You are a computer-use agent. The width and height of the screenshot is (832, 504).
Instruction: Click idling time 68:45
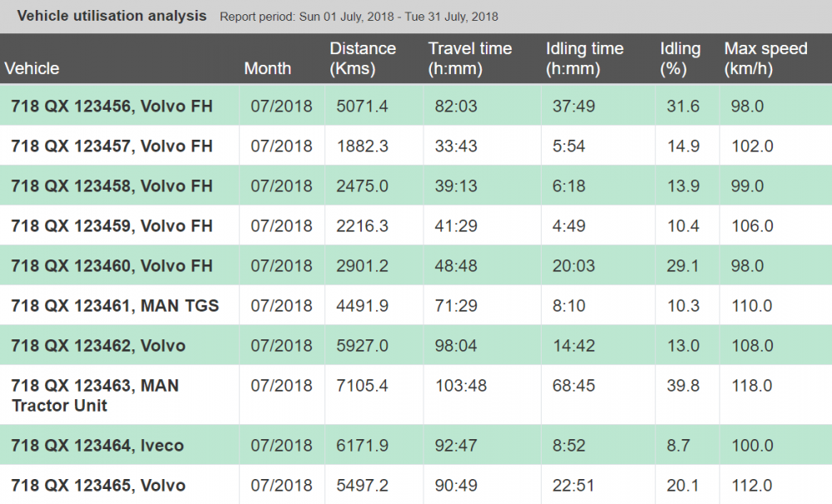573,386
